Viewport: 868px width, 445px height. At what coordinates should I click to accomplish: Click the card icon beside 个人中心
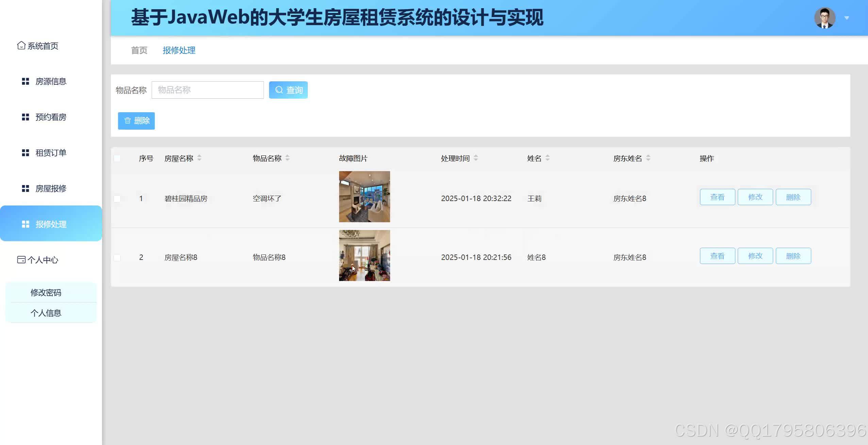coord(21,260)
